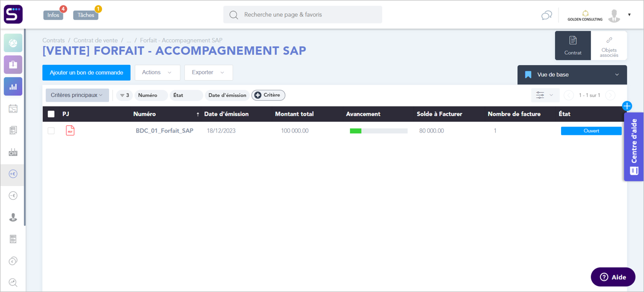Click the ascending sort arrow near Numéro
The width and height of the screenshot is (644, 292).
coord(198,114)
